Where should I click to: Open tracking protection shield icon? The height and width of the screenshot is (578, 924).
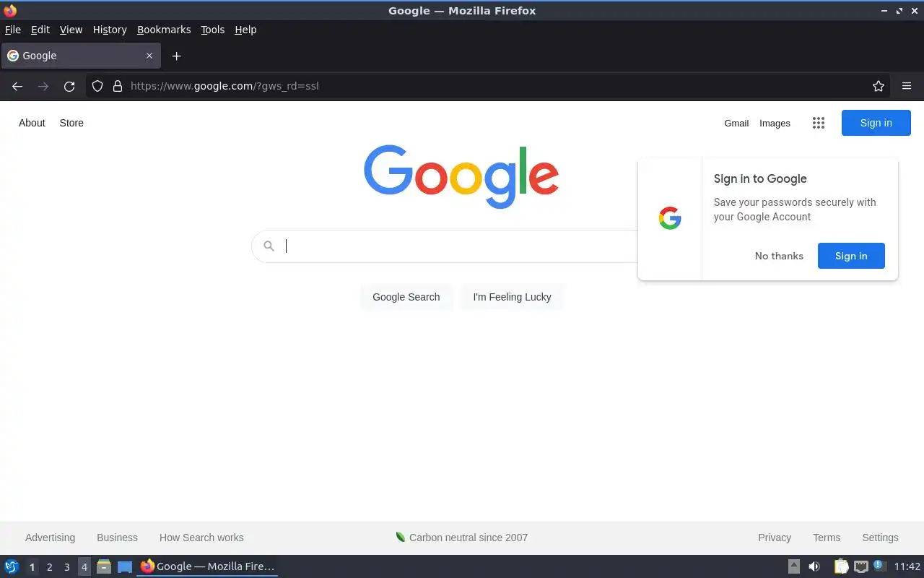97,86
